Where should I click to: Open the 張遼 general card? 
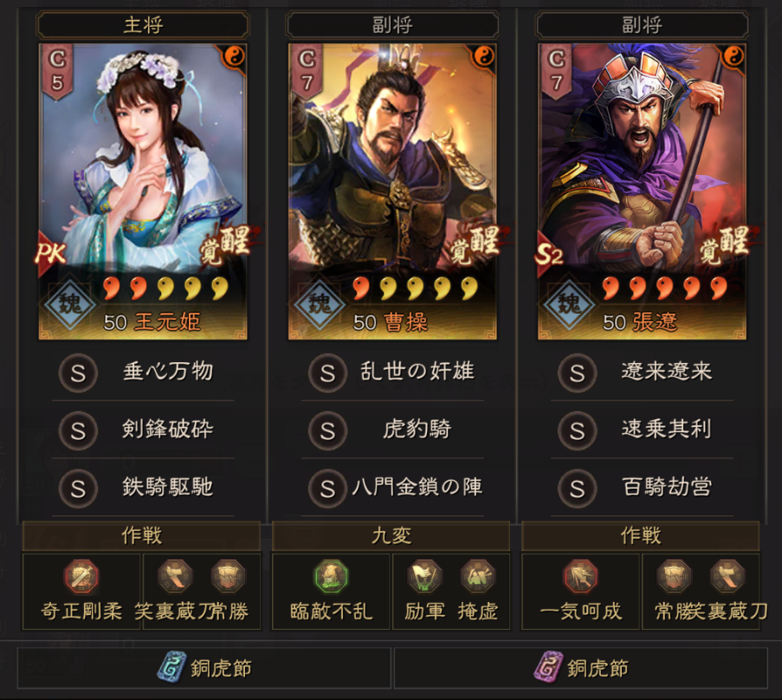pyautogui.click(x=642, y=191)
